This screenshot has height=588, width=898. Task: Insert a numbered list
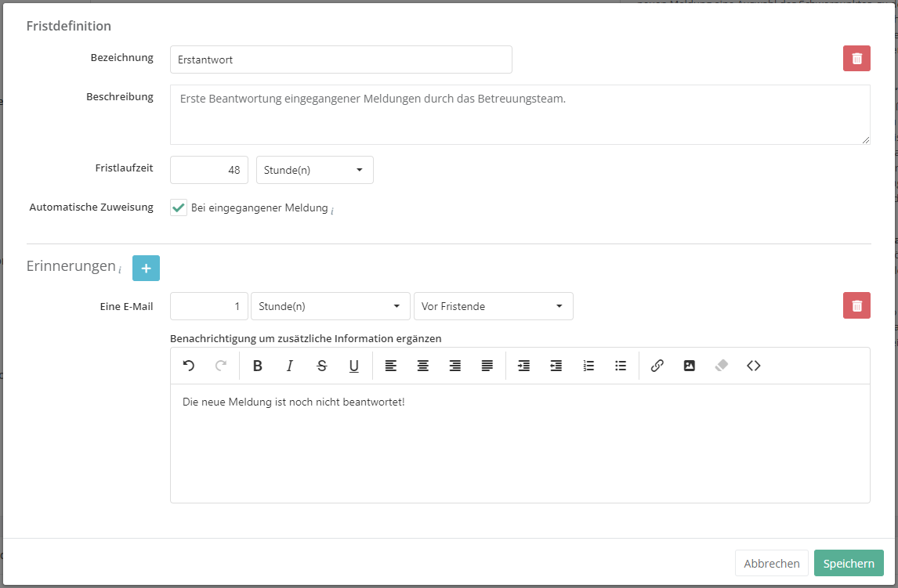[588, 366]
